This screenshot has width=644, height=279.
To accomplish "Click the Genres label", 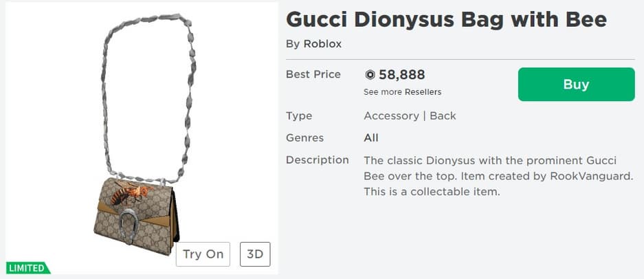I will (x=304, y=137).
